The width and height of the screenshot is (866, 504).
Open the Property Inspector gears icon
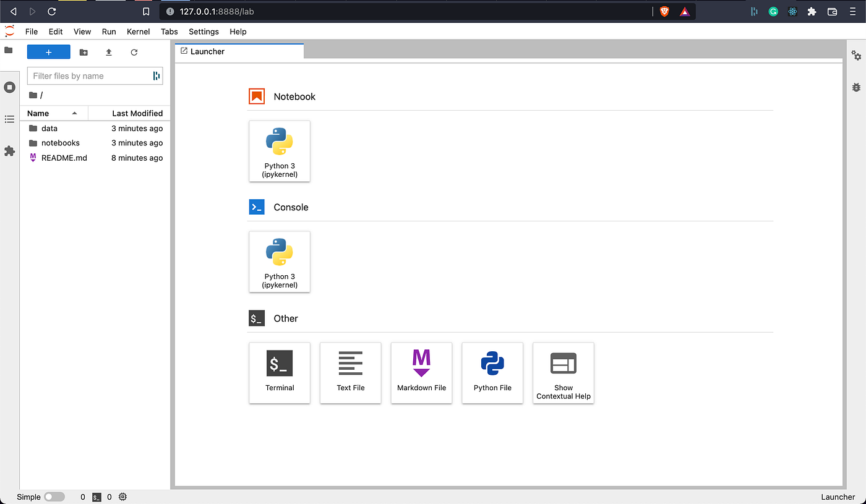(x=856, y=56)
